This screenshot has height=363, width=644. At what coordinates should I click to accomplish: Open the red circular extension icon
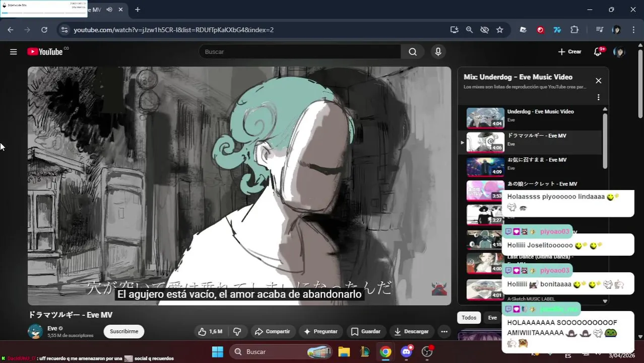click(x=540, y=30)
